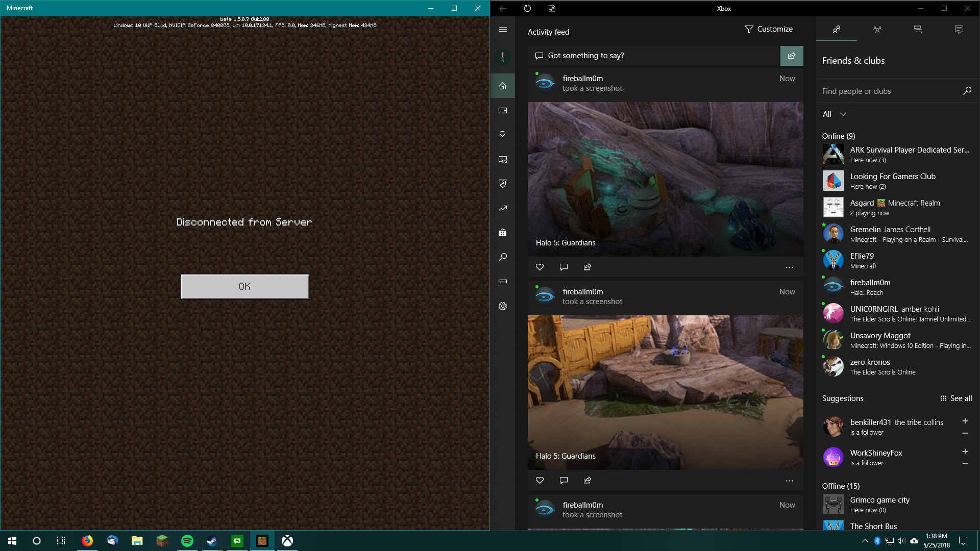Viewport: 980px width, 551px height.
Task: Open more options on first screenshot post
Action: 789,267
